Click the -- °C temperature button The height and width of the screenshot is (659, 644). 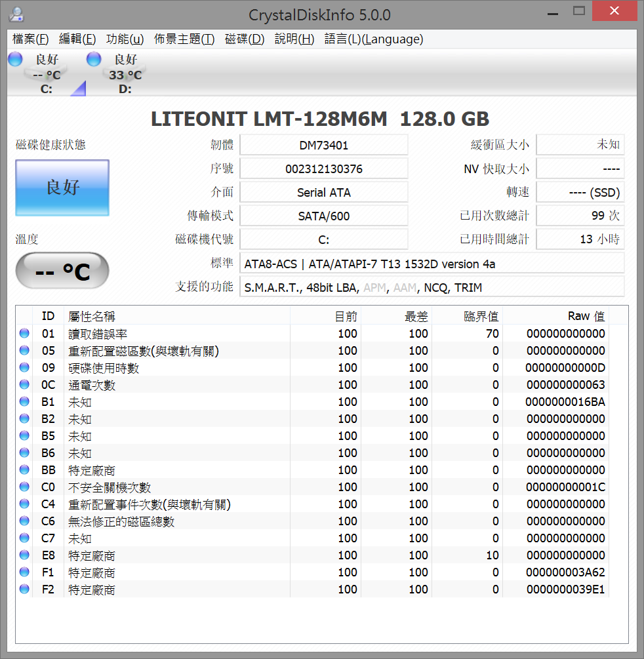62,271
